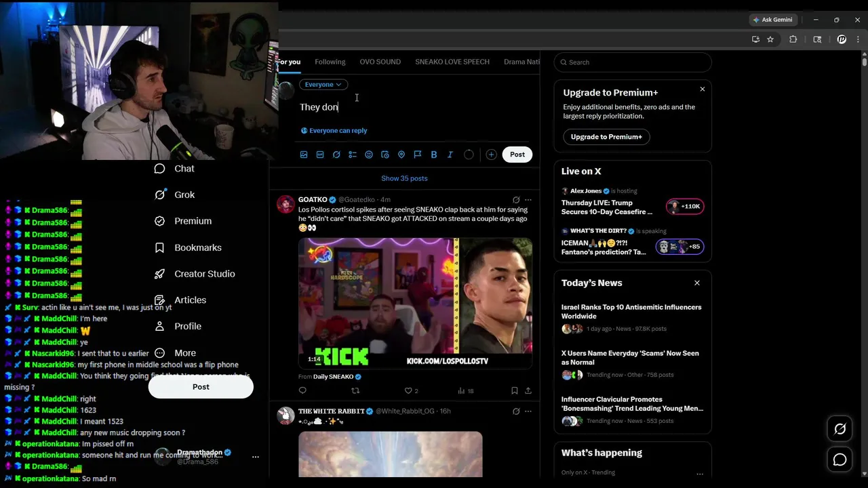868x488 pixels.
Task: Click Grok explain icon on GOATKO post
Action: tap(516, 200)
